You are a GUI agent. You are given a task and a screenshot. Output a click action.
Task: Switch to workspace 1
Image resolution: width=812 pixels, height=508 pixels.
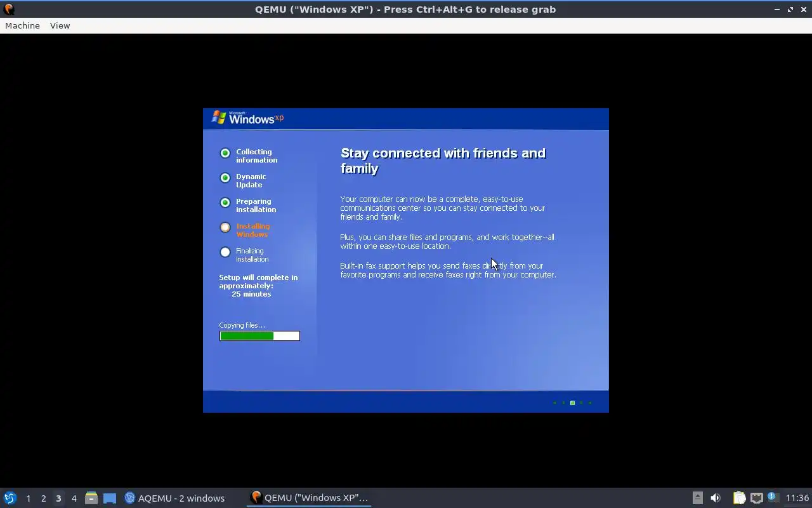coord(28,498)
